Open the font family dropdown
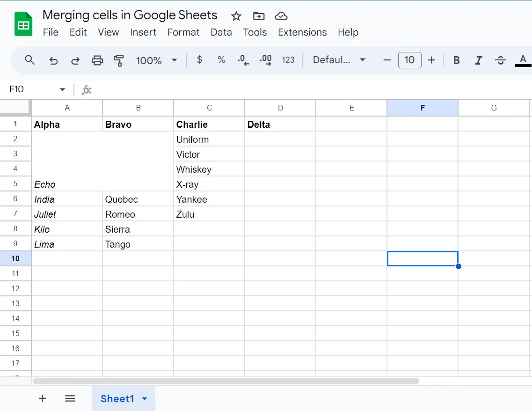 (x=339, y=60)
